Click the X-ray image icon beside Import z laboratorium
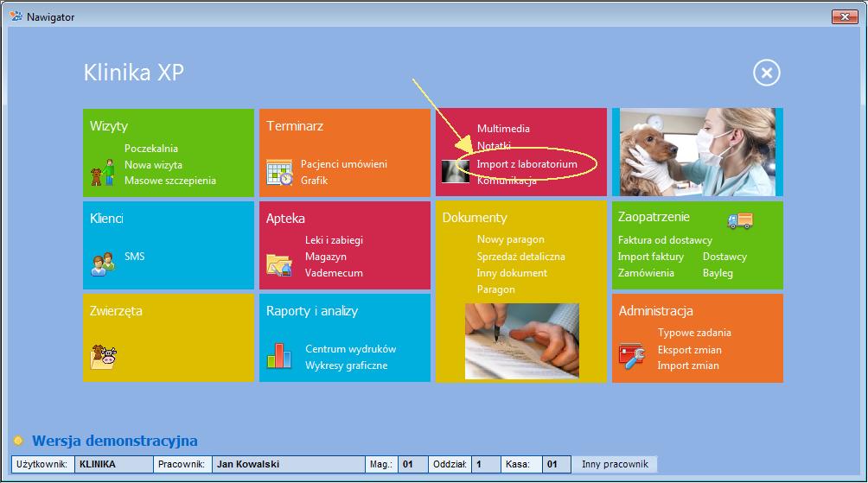868x483 pixels. 455,171
